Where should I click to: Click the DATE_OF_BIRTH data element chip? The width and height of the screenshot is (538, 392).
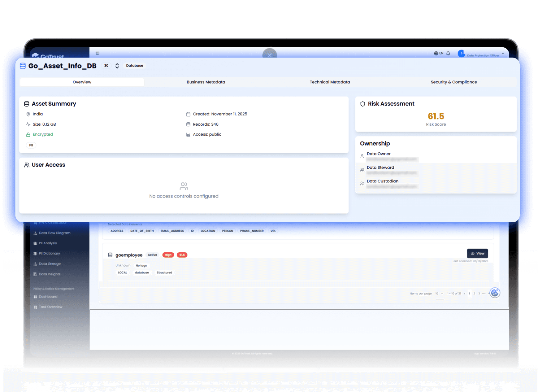pyautogui.click(x=142, y=231)
